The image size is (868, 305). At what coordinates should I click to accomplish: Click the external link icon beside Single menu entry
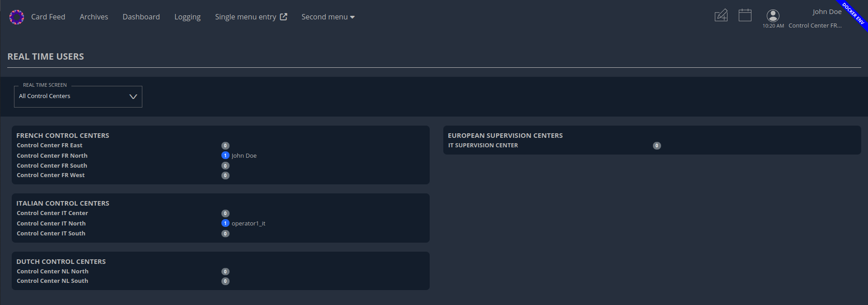[284, 17]
